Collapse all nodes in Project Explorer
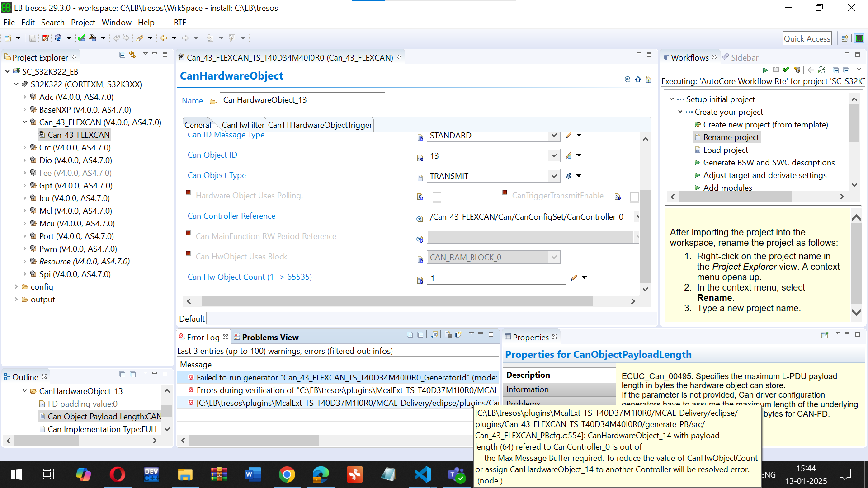 pos(122,55)
